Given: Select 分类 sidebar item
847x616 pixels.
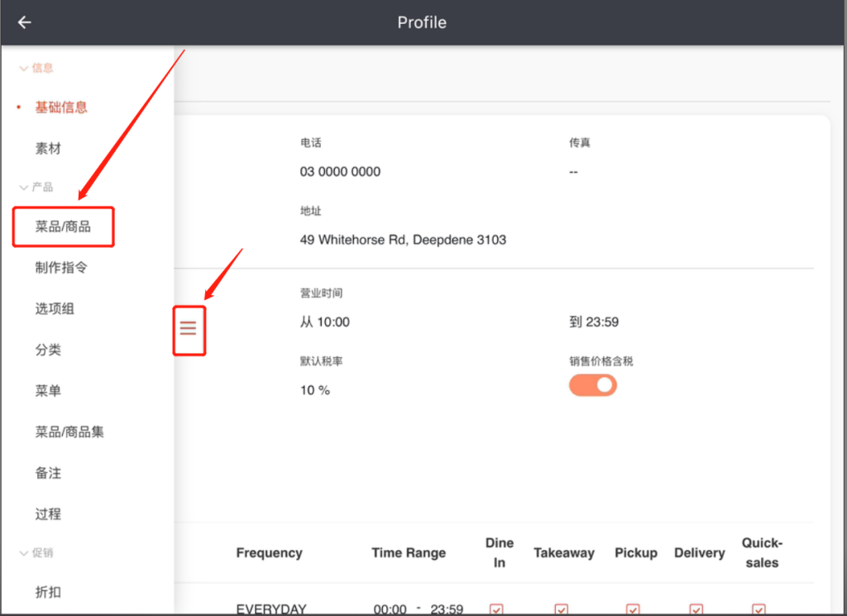Looking at the screenshot, I should click(x=48, y=349).
